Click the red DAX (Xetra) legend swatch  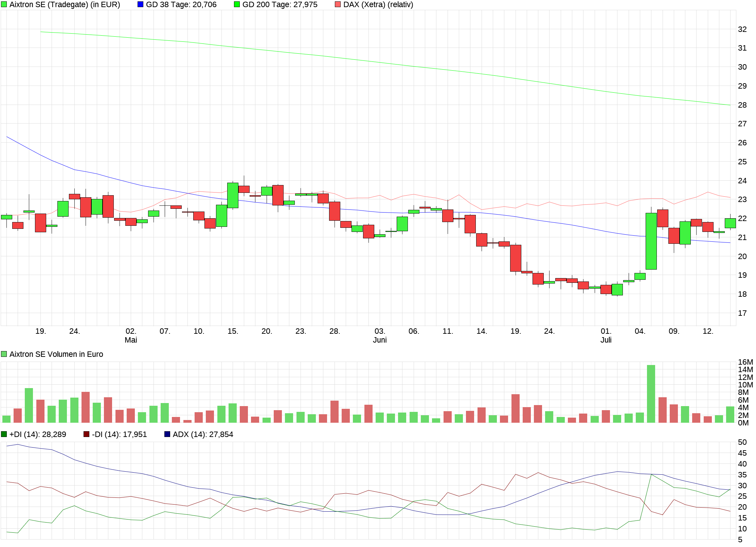338,4
